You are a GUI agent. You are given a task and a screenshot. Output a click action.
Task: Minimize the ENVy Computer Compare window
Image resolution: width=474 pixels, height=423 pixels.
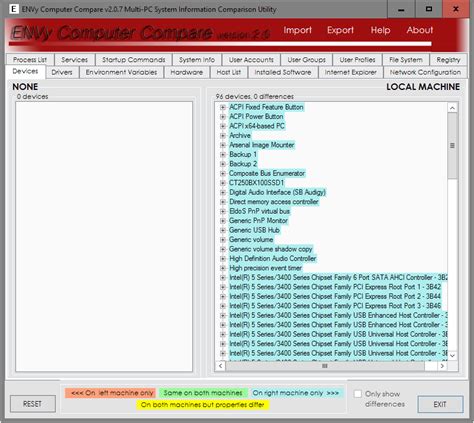pyautogui.click(x=401, y=9)
